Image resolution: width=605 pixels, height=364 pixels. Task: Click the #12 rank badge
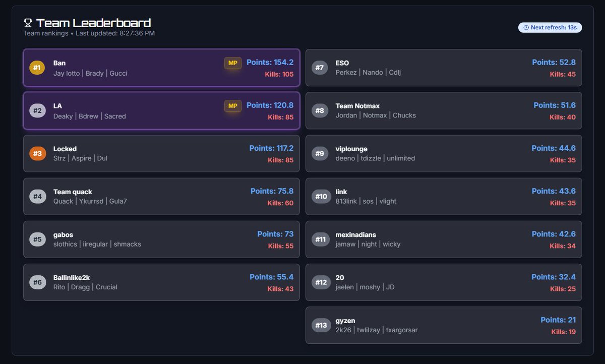(321, 282)
